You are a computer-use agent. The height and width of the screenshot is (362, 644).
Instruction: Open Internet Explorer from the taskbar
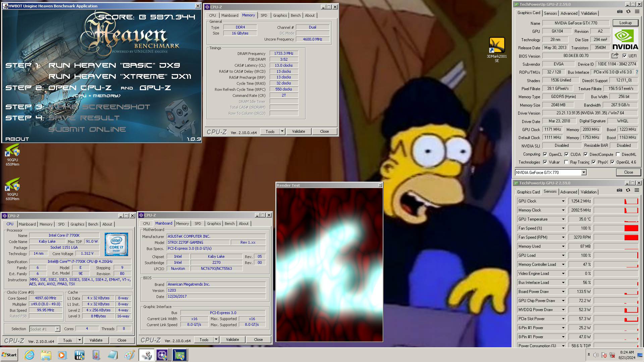[x=30, y=355]
